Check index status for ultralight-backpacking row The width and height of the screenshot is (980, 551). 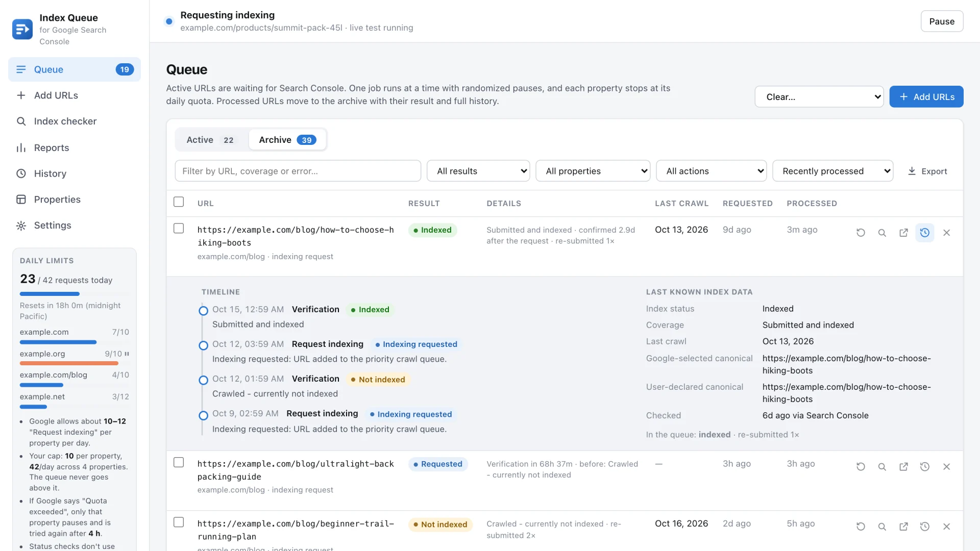point(882,466)
